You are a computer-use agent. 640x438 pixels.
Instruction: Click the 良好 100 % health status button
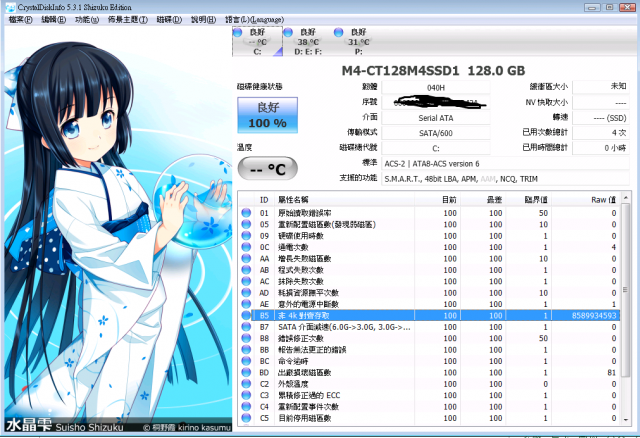coord(267,115)
